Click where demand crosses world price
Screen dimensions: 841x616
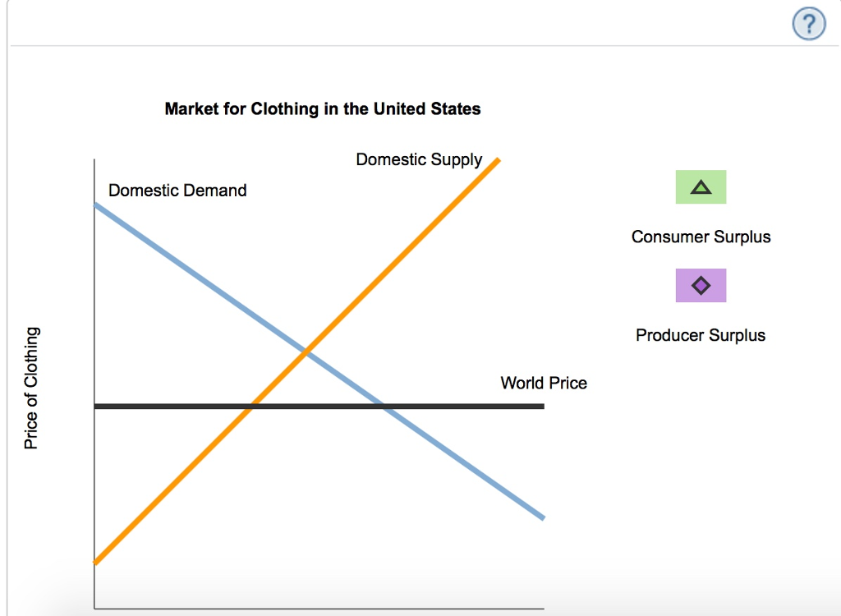pyautogui.click(x=384, y=407)
